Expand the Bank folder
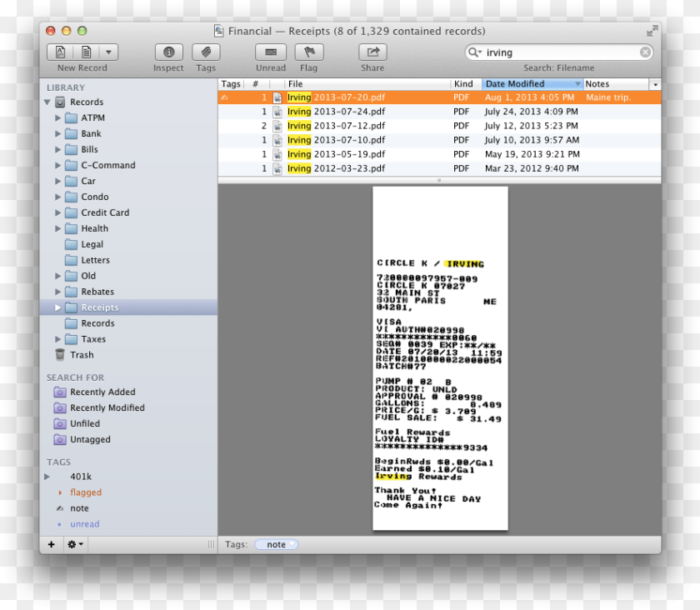The image size is (700, 610). [57, 133]
